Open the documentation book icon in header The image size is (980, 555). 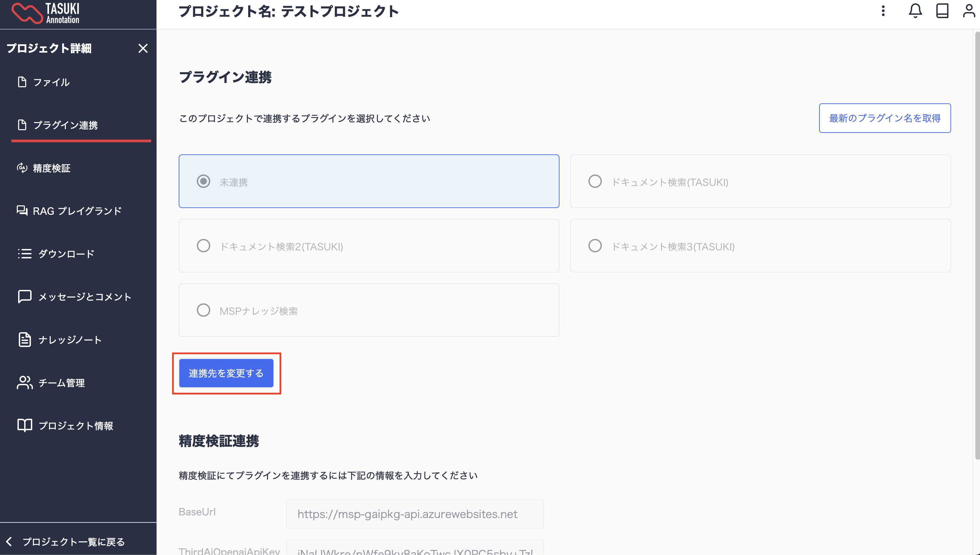pyautogui.click(x=942, y=11)
